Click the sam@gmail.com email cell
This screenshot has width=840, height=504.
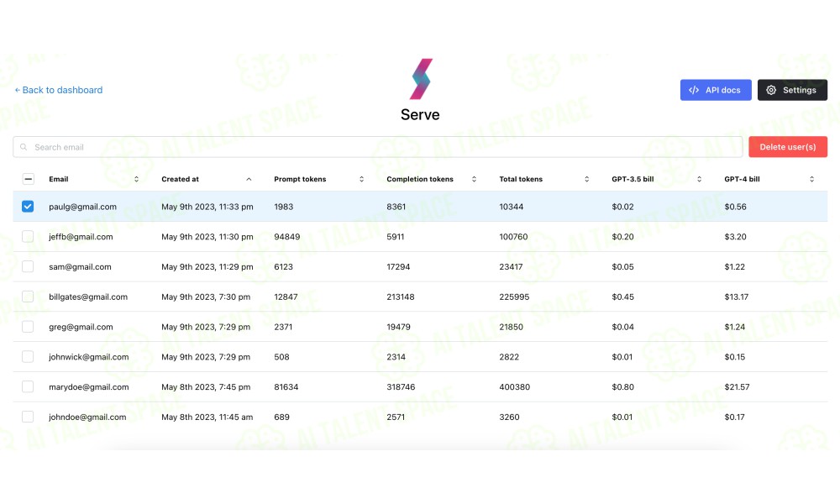point(80,267)
